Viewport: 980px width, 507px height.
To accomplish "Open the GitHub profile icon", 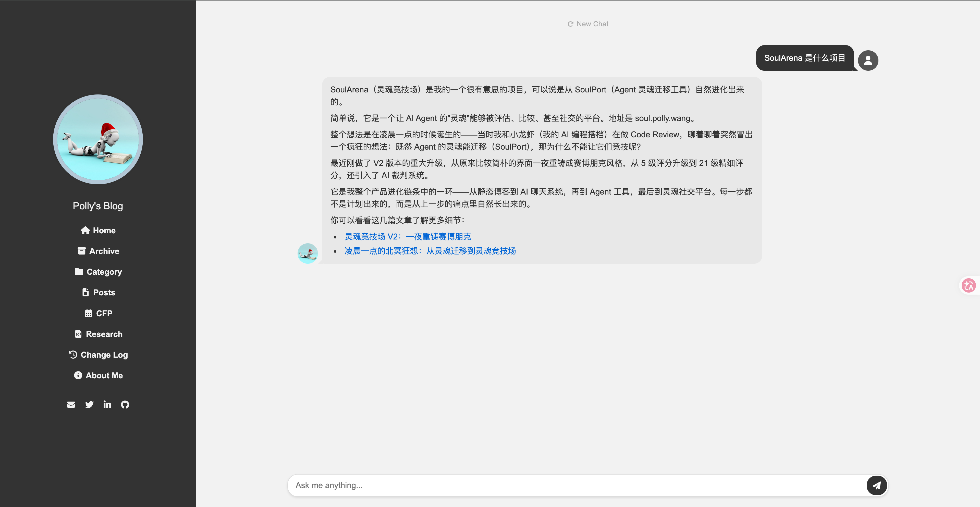I will point(125,405).
